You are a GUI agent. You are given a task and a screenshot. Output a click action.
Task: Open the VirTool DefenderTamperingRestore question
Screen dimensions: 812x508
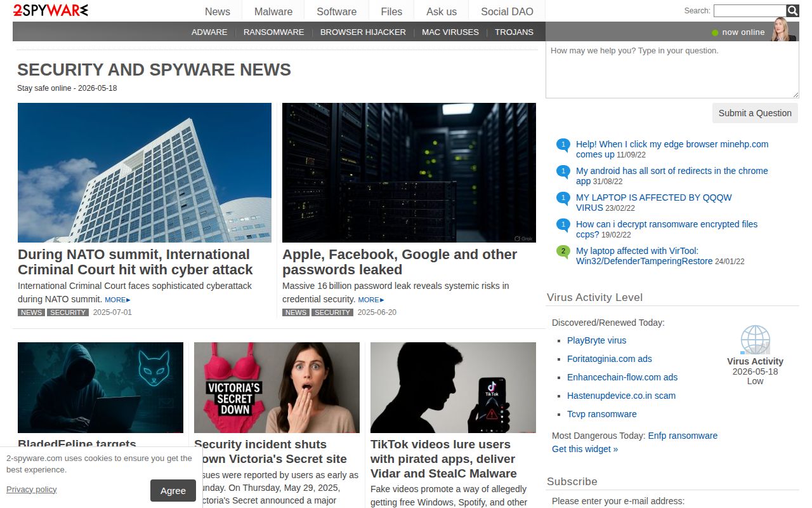[x=644, y=256]
